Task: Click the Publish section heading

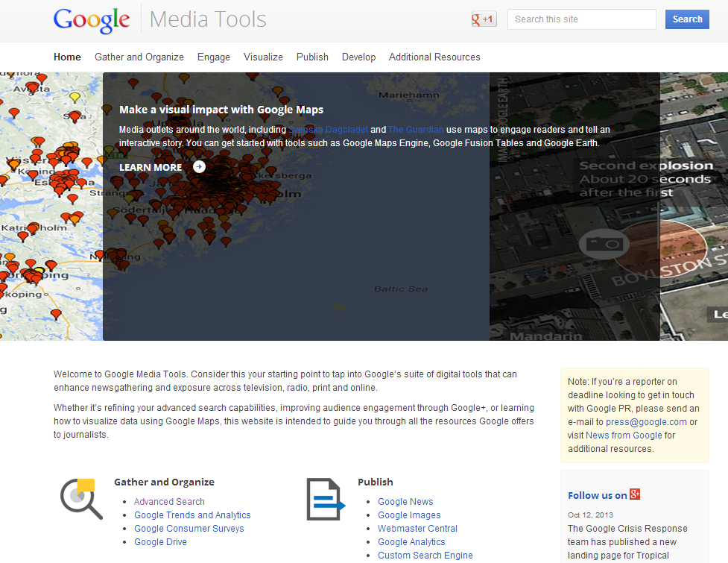Action: pos(375,482)
